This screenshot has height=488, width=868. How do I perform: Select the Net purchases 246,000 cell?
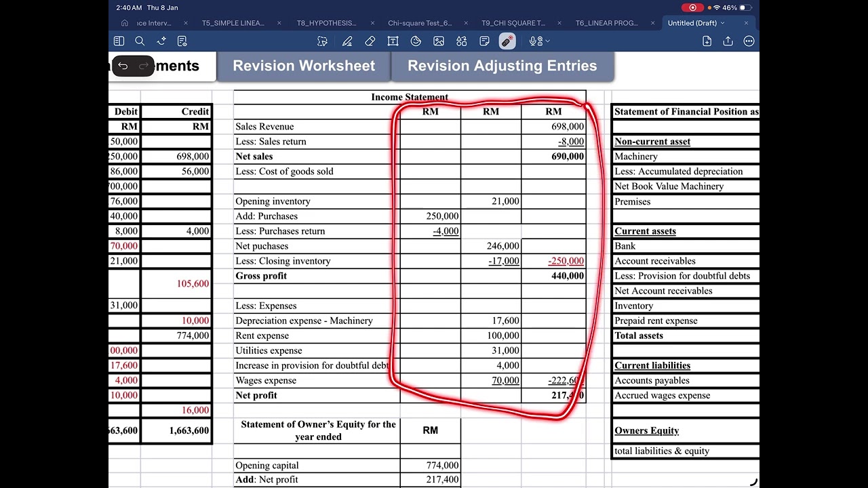(491, 246)
